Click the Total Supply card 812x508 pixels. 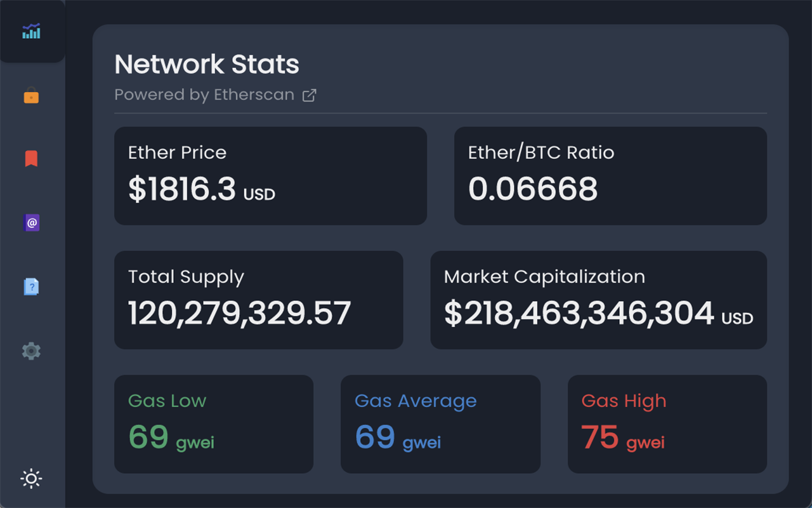(x=258, y=300)
